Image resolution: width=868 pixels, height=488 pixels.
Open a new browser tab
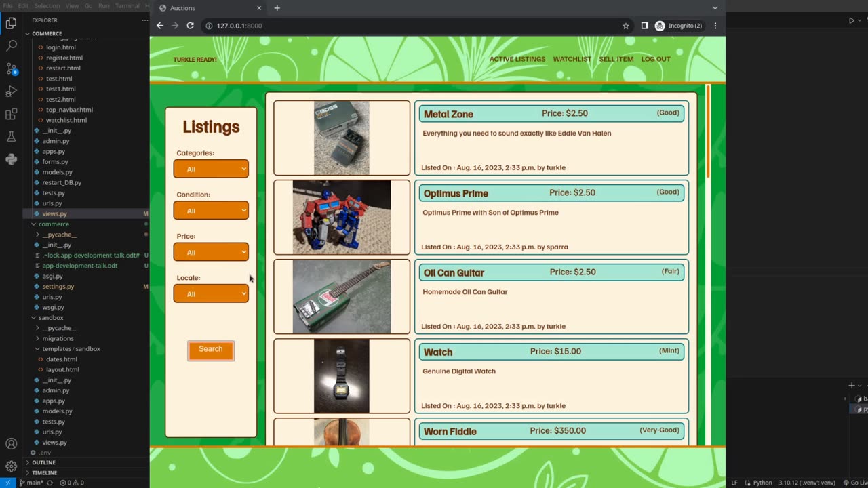tap(277, 8)
